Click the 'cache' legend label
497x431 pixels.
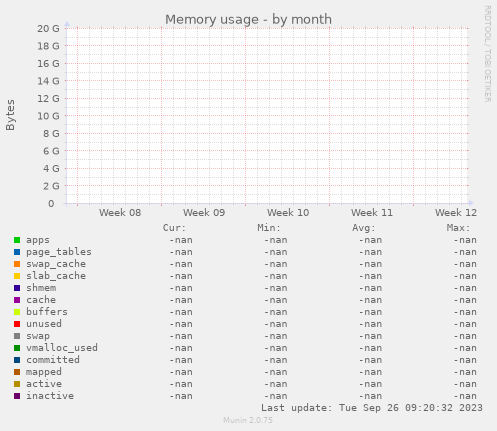[x=41, y=300]
